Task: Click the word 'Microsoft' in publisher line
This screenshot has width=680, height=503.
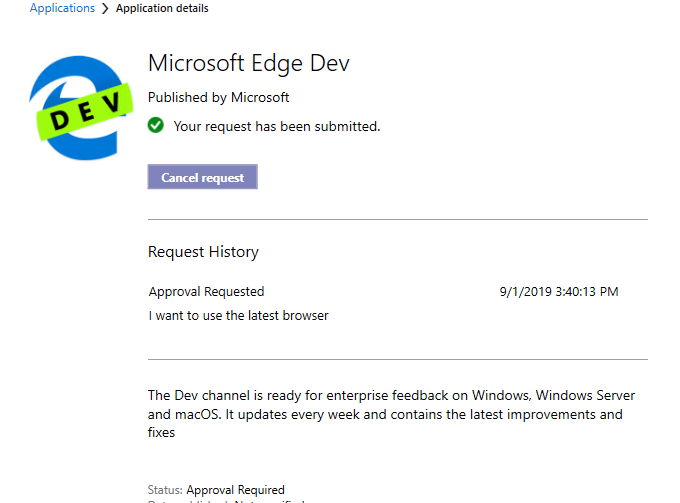Action: (260, 97)
